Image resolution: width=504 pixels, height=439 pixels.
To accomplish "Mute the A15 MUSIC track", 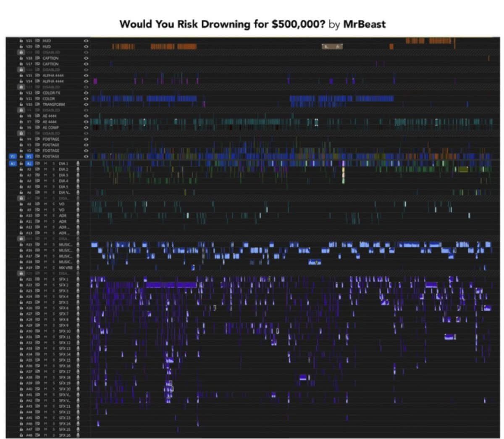I will click(46, 244).
